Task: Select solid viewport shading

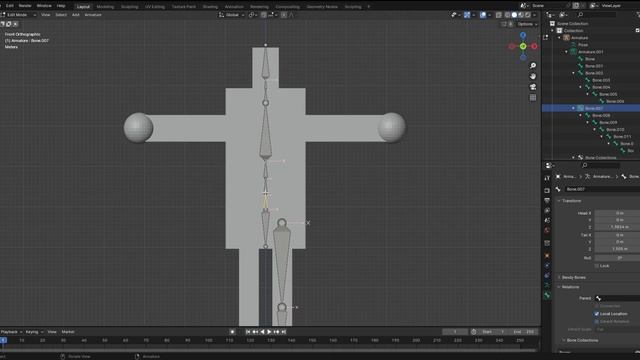Action: pyautogui.click(x=514, y=15)
